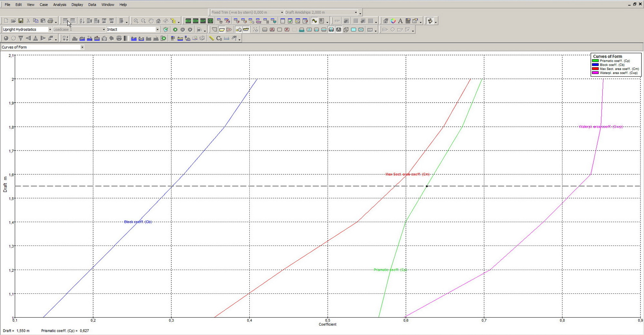This screenshot has width=644, height=335.
Task: Open font settings with the A icon
Action: click(x=400, y=21)
